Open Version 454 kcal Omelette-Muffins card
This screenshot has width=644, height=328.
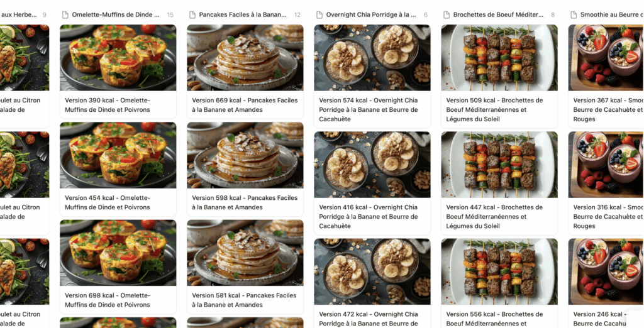pos(118,169)
